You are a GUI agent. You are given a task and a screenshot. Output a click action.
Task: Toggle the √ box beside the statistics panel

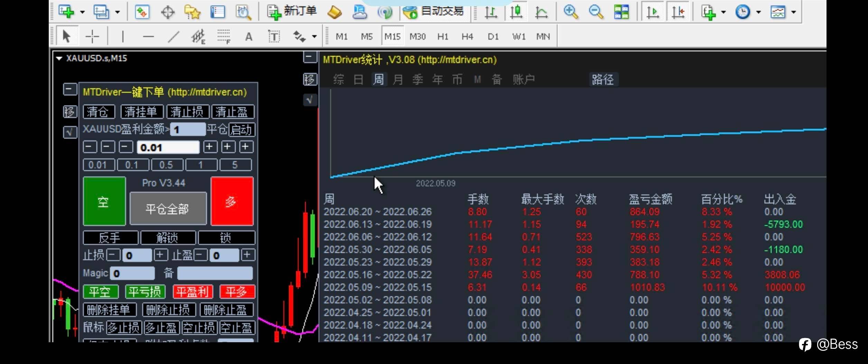(x=310, y=100)
